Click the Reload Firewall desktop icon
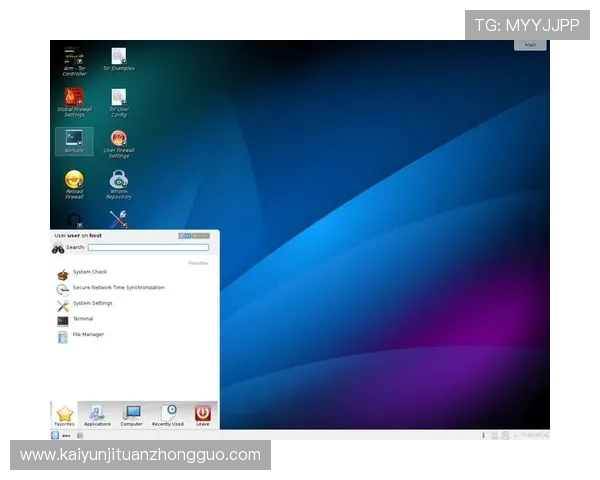600x480 pixels. [x=74, y=182]
